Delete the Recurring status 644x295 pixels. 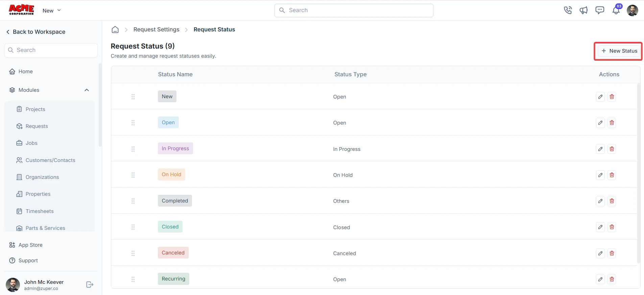click(x=612, y=279)
